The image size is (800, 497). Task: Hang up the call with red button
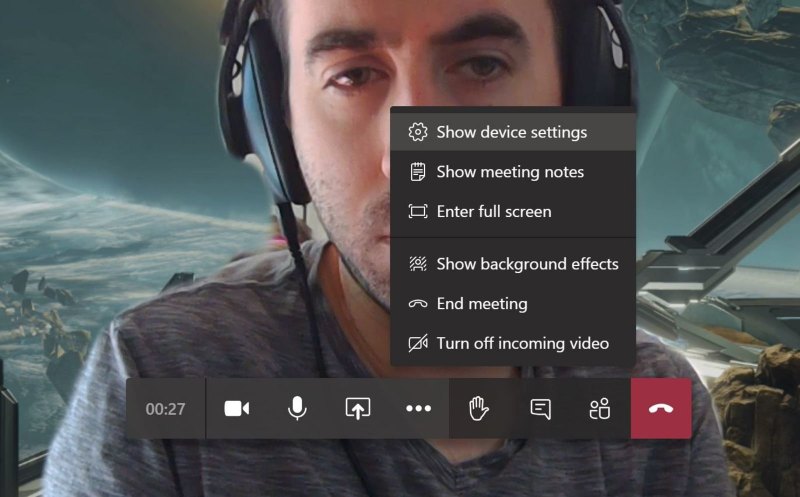(661, 408)
